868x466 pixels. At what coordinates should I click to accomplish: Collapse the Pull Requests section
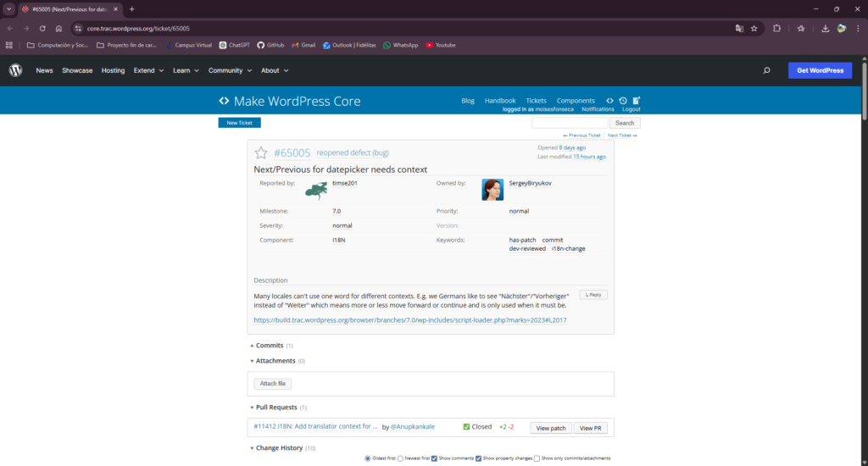[276, 408]
